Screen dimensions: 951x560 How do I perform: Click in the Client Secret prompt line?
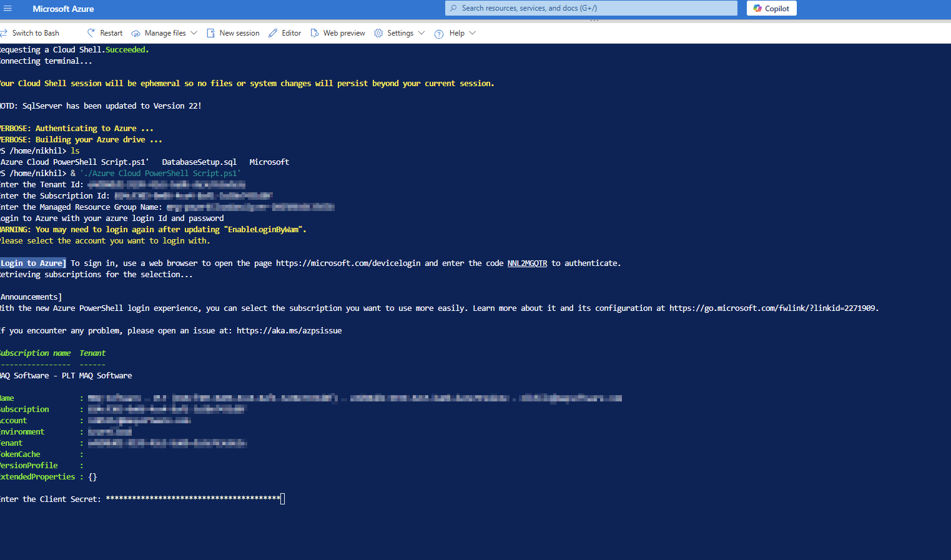coord(282,499)
